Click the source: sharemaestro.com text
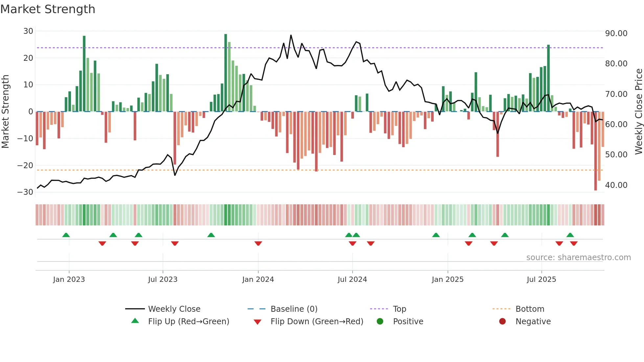The height and width of the screenshot is (362, 644). [x=579, y=258]
